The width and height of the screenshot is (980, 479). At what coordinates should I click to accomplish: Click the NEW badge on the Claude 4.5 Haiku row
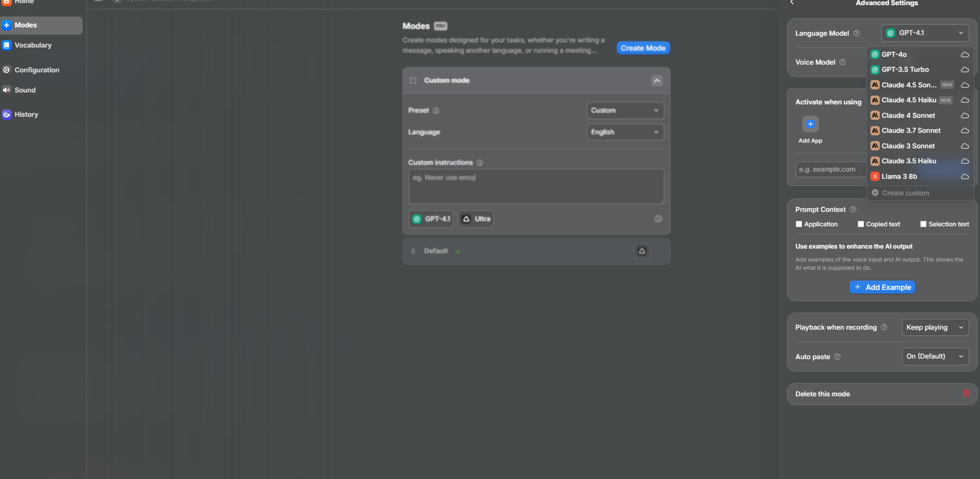(x=945, y=100)
